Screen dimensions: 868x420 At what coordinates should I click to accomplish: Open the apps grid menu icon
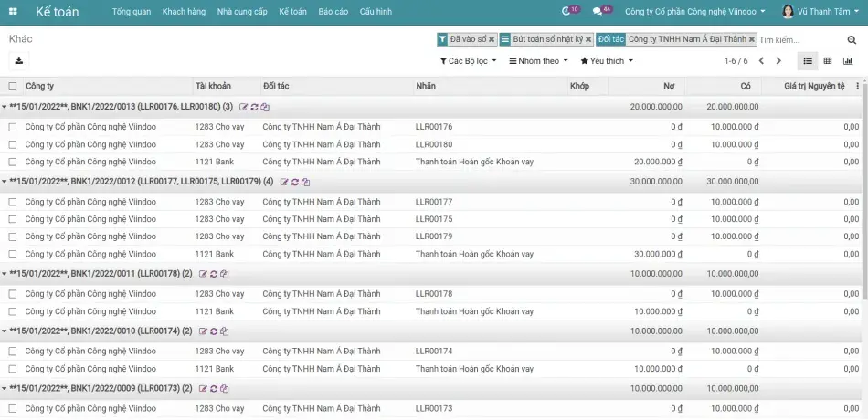(x=15, y=12)
